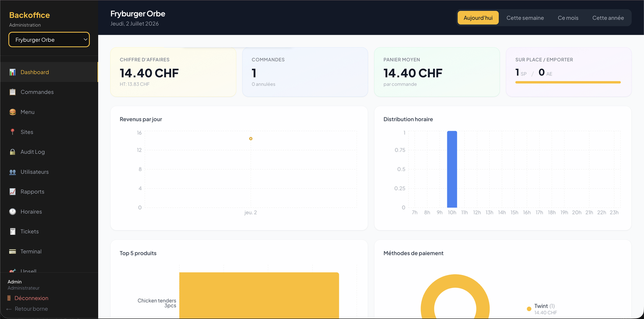Navigate to Sites page
The width and height of the screenshot is (644, 319).
[x=49, y=132]
